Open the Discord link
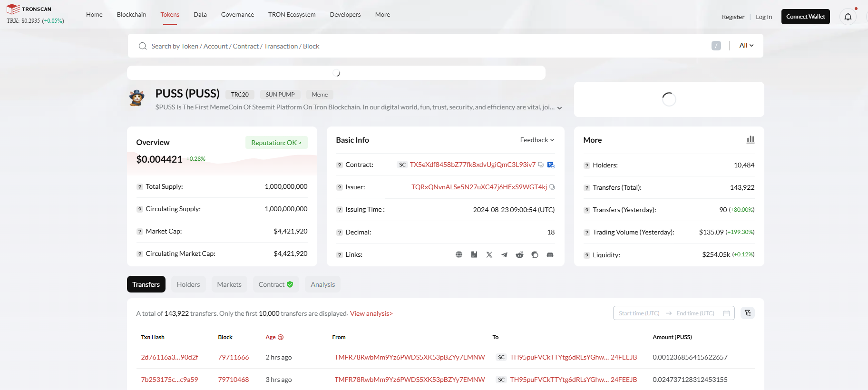This screenshot has height=390, width=868. [x=550, y=254]
